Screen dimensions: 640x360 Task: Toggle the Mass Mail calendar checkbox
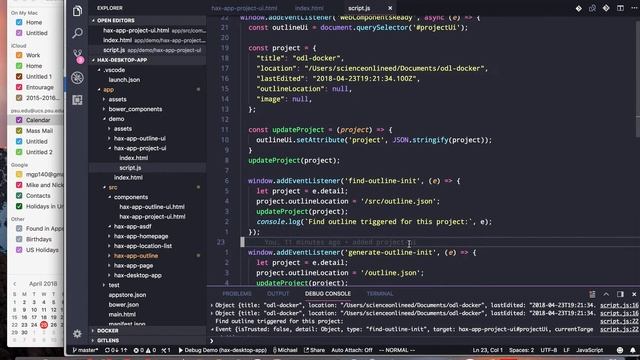tap(19, 131)
